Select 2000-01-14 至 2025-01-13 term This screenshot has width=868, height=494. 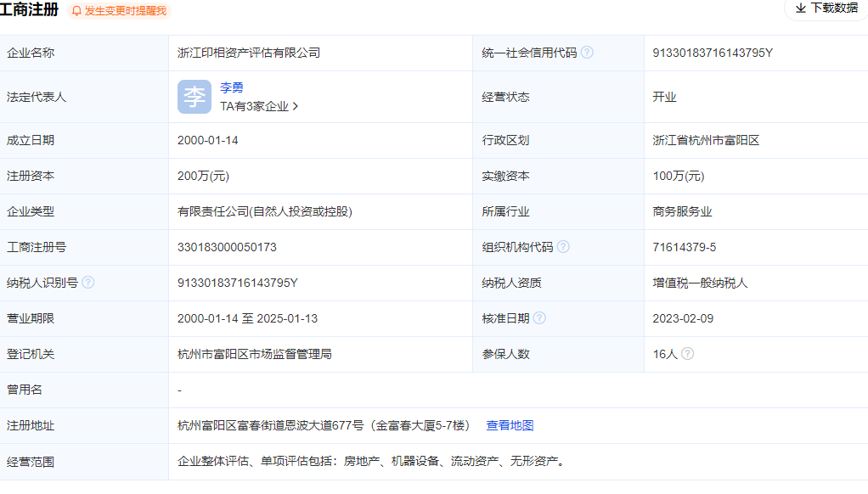(x=247, y=318)
